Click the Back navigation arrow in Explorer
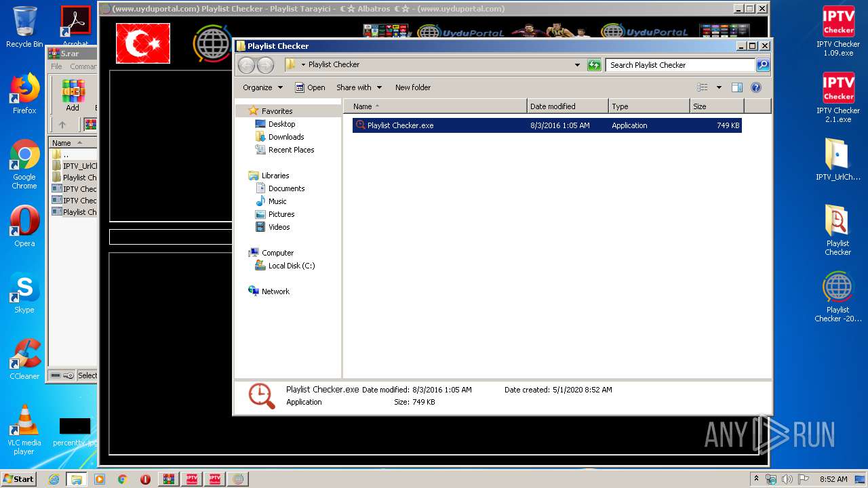The image size is (868, 488). 246,65
